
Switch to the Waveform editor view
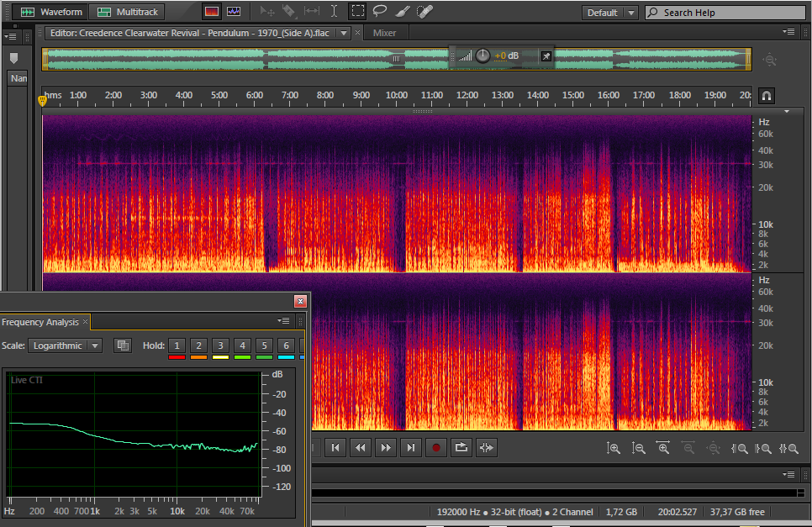(x=50, y=12)
